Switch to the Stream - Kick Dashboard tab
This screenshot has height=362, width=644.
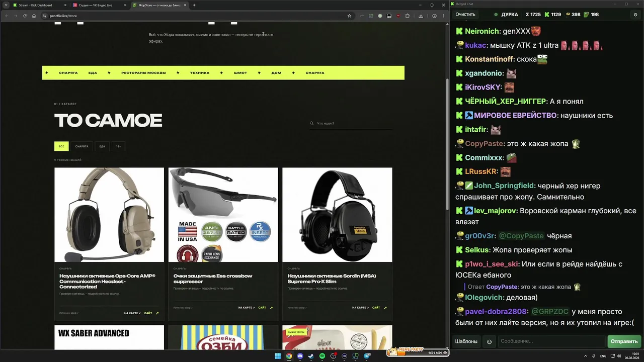(x=39, y=5)
